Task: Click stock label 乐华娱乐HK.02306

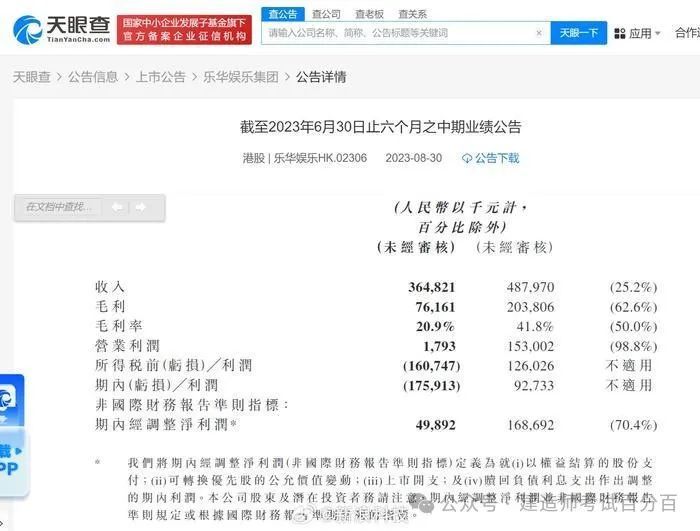Action: coord(320,158)
